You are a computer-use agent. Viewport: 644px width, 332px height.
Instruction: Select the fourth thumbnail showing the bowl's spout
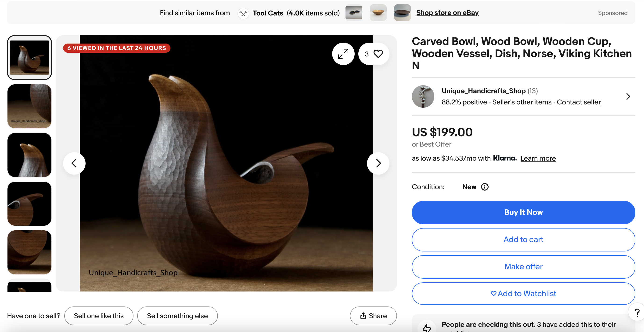pos(29,203)
